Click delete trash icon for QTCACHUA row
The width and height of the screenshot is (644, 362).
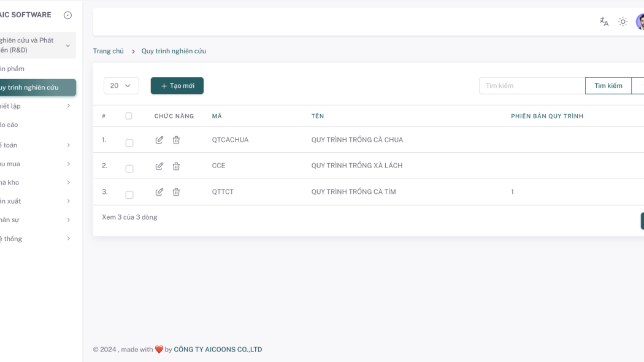[x=176, y=140]
